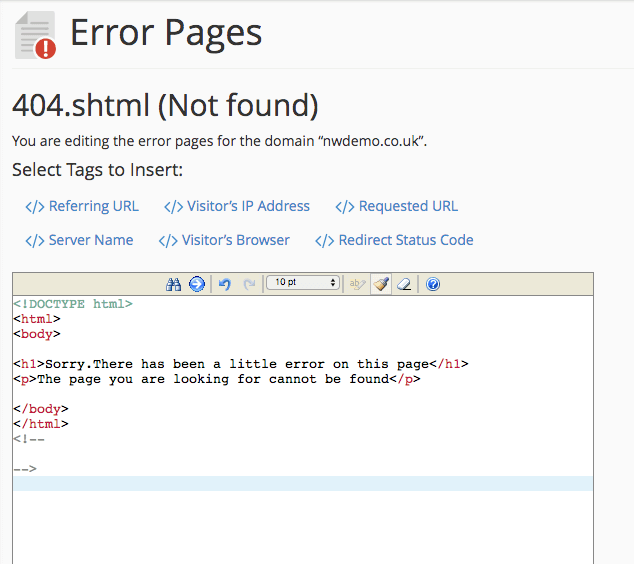Click the Error Pages document icon

[x=36, y=35]
